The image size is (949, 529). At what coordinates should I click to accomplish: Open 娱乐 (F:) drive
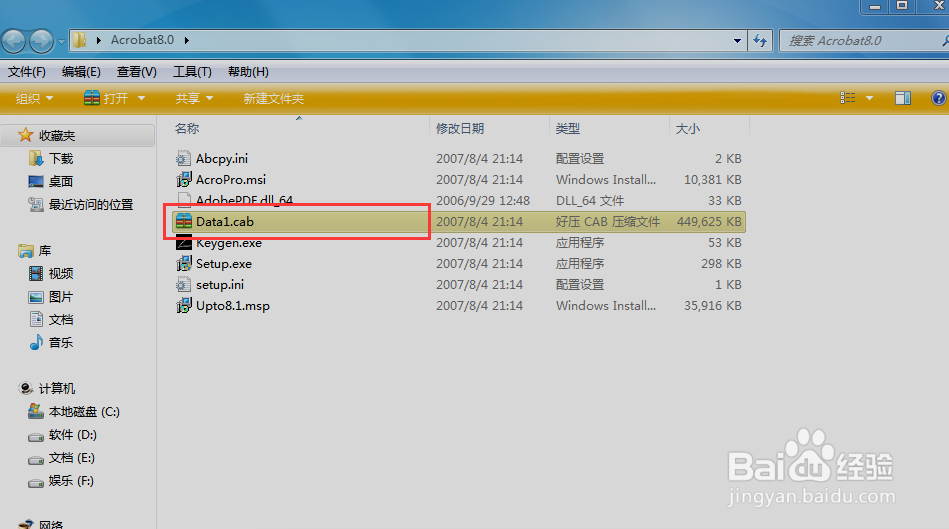(71, 481)
